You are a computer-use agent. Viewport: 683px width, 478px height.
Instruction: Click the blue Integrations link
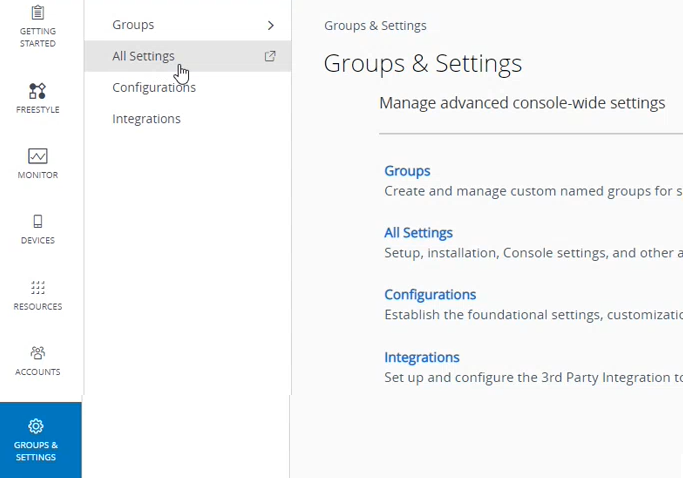tap(422, 357)
